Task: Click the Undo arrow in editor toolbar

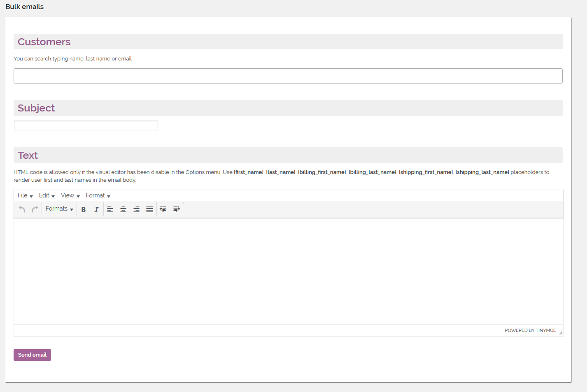Action: pos(22,209)
